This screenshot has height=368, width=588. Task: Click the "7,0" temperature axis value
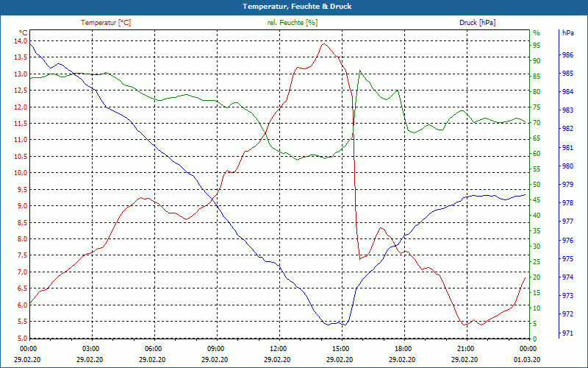click(x=23, y=272)
